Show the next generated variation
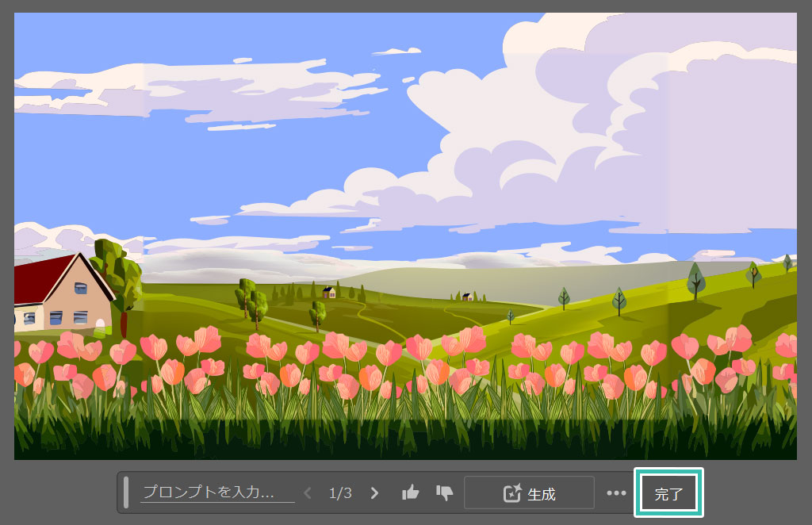 pos(375,493)
